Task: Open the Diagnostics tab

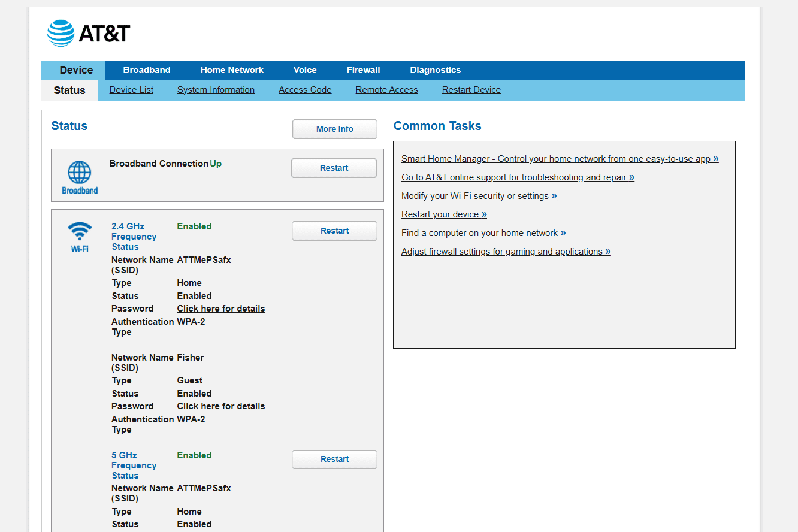Action: pyautogui.click(x=436, y=70)
